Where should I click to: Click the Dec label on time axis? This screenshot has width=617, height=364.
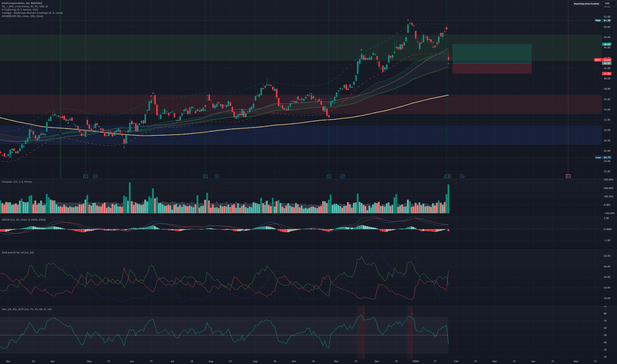coord(377,361)
